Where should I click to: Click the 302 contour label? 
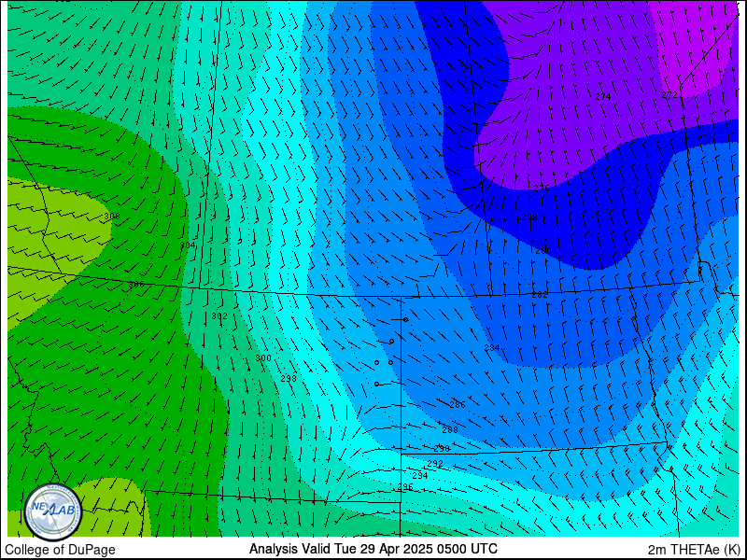coord(219,316)
